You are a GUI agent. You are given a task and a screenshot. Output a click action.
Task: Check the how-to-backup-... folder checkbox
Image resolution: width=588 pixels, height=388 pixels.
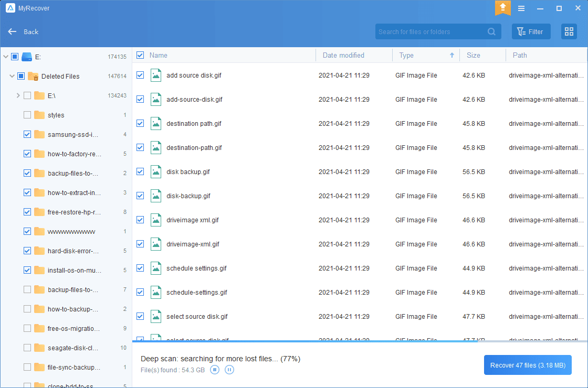(27, 309)
